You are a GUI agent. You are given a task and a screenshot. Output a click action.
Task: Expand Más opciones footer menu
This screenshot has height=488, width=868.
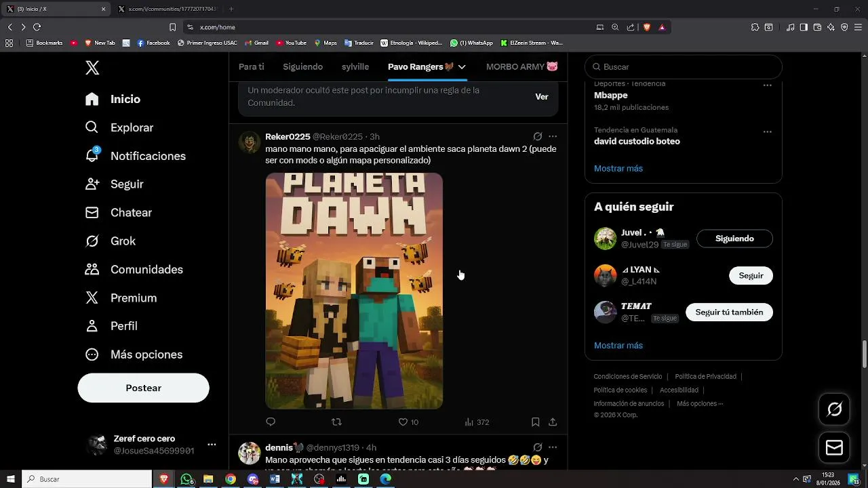[x=700, y=403]
